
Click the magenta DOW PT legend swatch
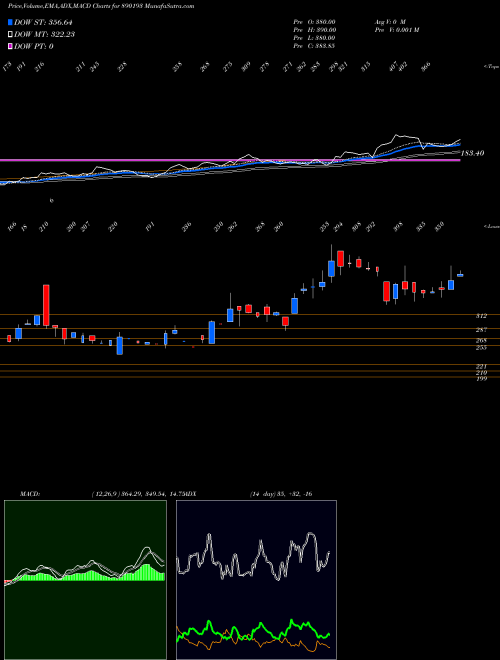coord(10,46)
